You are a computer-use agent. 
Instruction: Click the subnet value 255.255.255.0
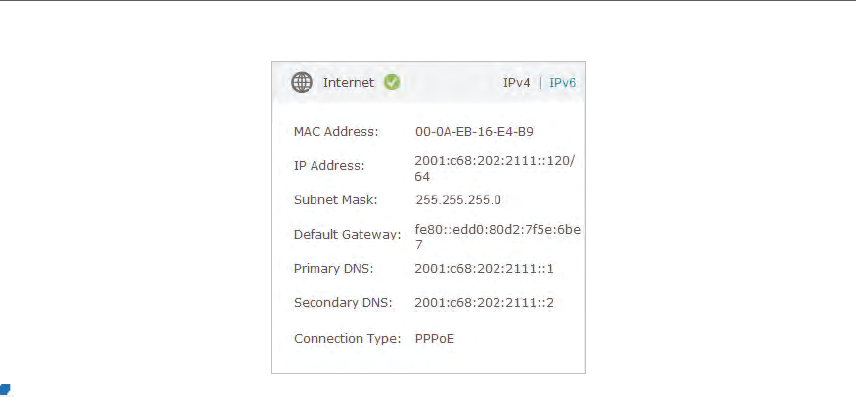pos(457,200)
